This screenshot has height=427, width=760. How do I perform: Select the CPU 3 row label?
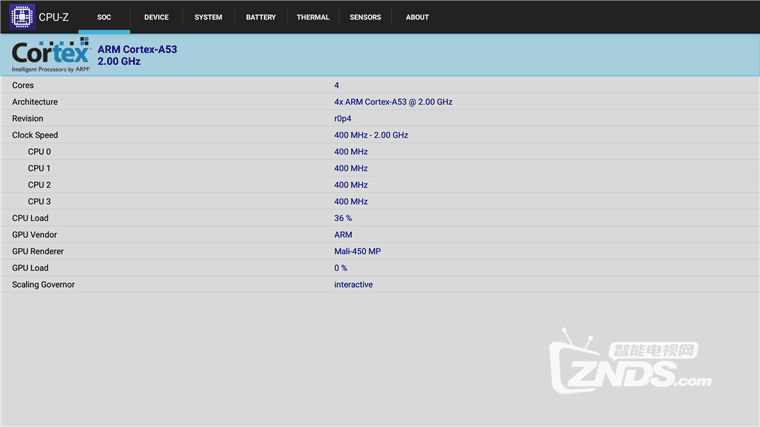tap(39, 201)
